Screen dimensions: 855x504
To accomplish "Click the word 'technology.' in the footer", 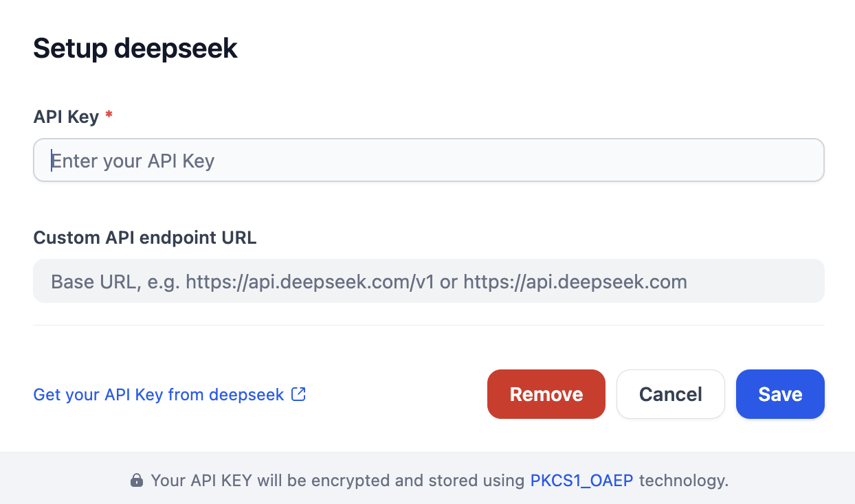I will pos(683,480).
